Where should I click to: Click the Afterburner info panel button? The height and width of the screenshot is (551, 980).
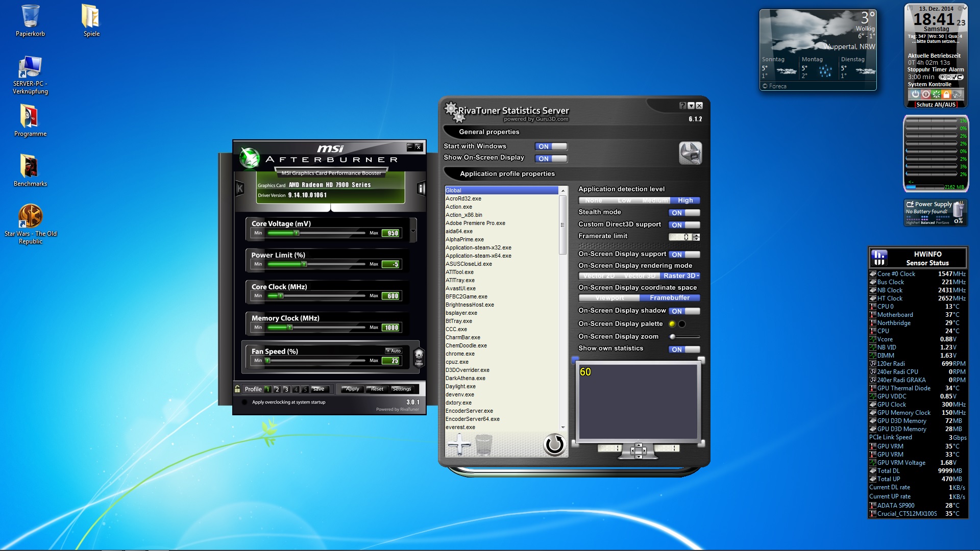(421, 189)
